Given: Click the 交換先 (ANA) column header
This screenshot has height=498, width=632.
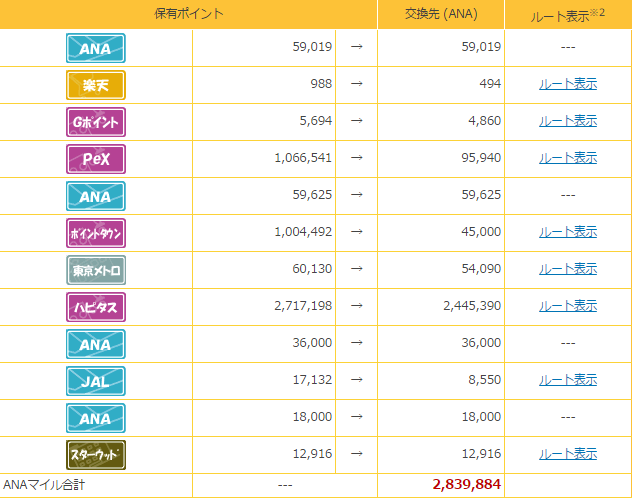Looking at the screenshot, I should (441, 14).
